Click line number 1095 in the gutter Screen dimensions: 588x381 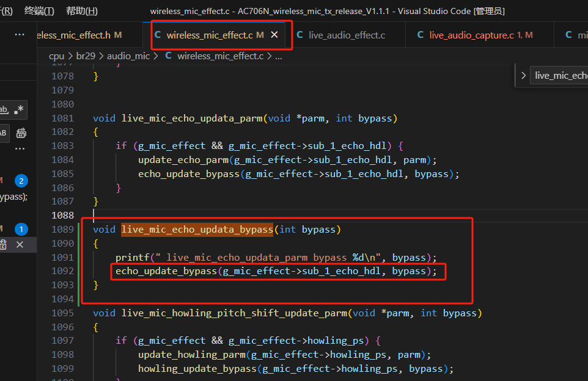coord(62,313)
